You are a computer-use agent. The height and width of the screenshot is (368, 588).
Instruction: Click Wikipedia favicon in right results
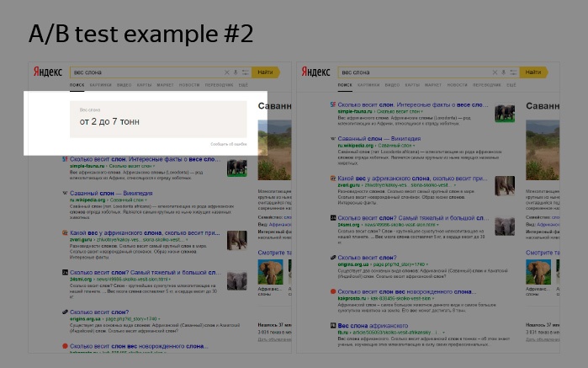click(x=333, y=139)
